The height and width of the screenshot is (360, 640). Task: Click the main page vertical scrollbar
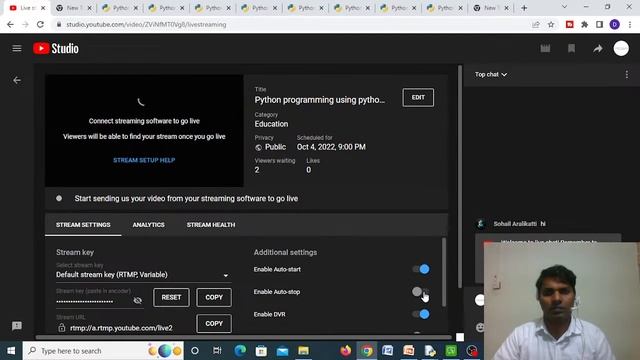coord(460,176)
